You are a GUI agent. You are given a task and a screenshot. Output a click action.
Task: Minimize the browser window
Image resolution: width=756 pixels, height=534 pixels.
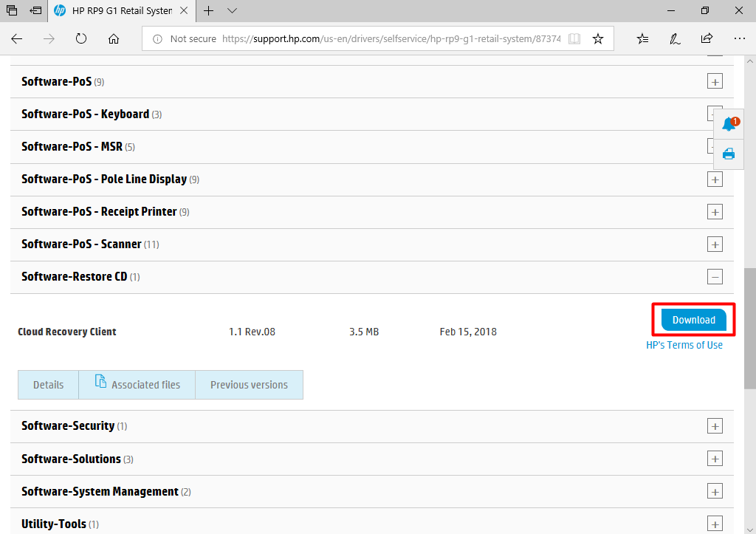coord(671,10)
